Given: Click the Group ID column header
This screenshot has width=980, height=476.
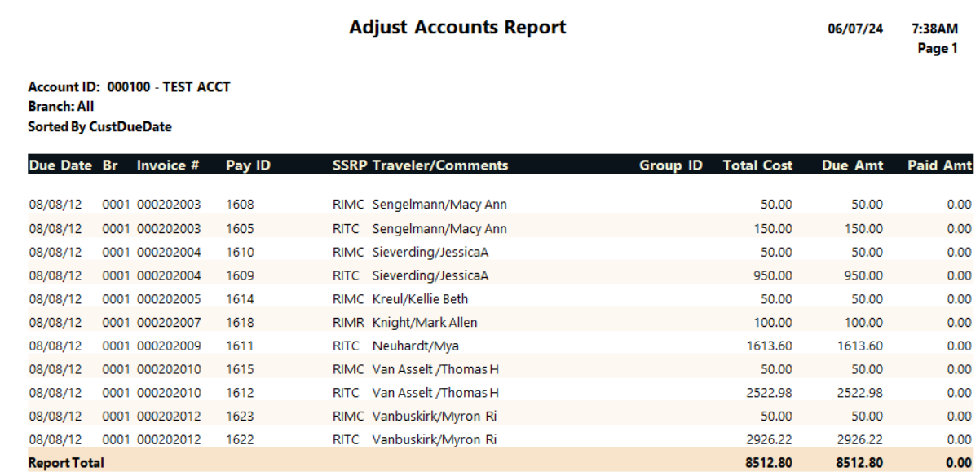Looking at the screenshot, I should [671, 165].
